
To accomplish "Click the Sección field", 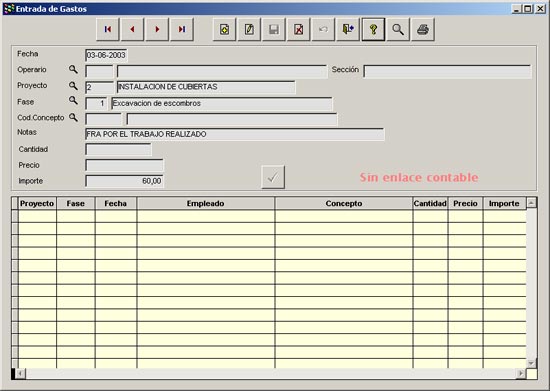I will [x=447, y=71].
